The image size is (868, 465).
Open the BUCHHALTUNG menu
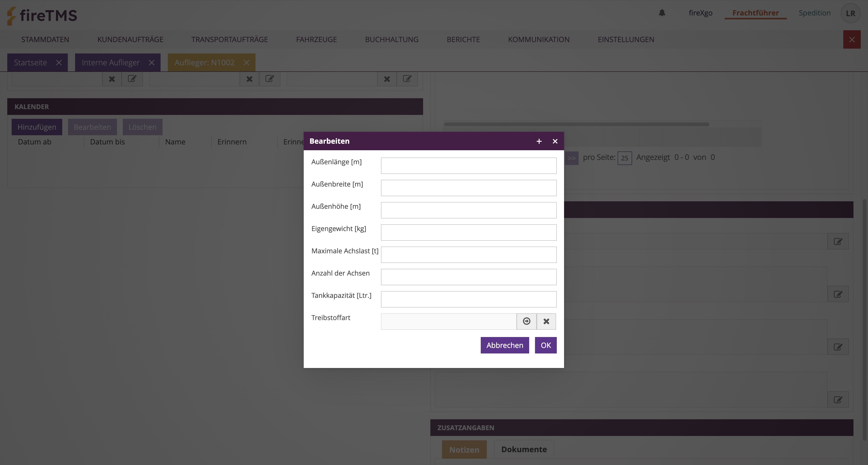click(x=392, y=39)
